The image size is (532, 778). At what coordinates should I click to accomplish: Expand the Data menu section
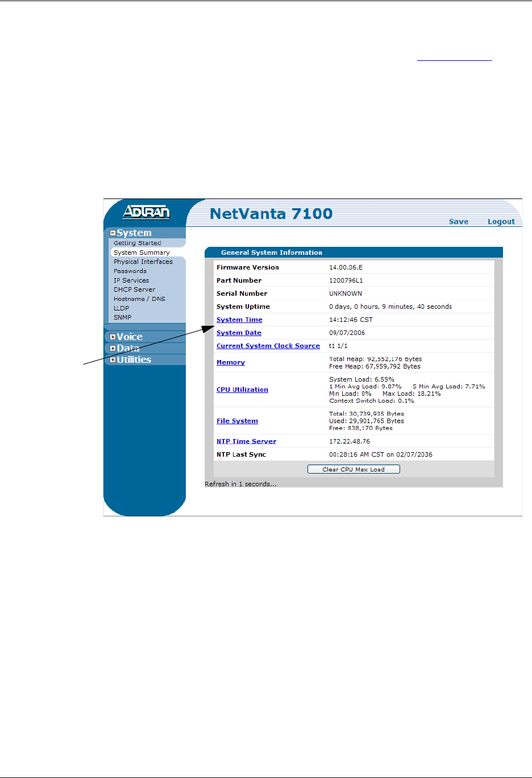point(113,349)
